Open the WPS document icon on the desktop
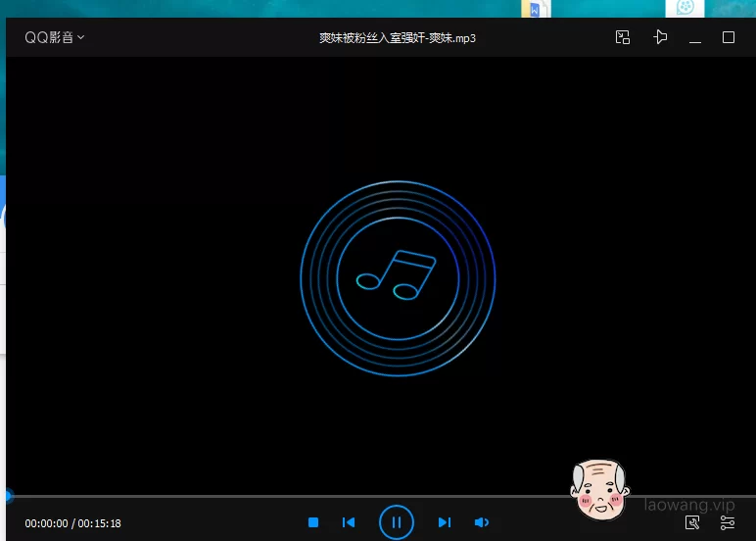The image size is (756, 541). click(536, 9)
